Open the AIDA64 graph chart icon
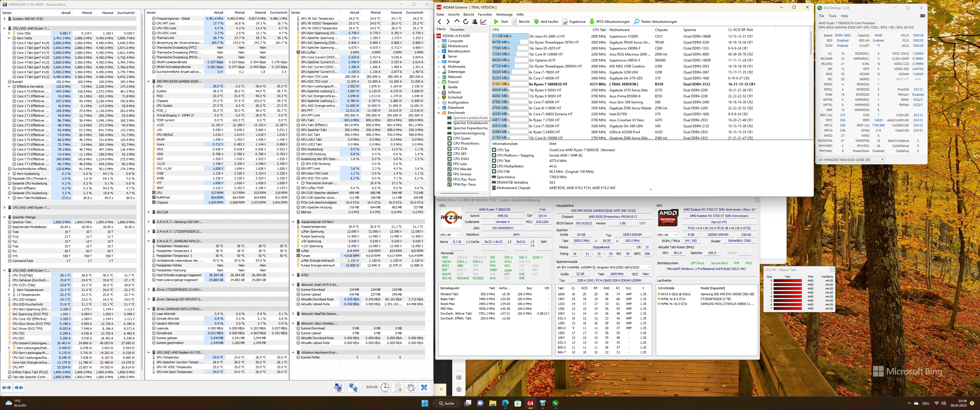 tap(483, 22)
